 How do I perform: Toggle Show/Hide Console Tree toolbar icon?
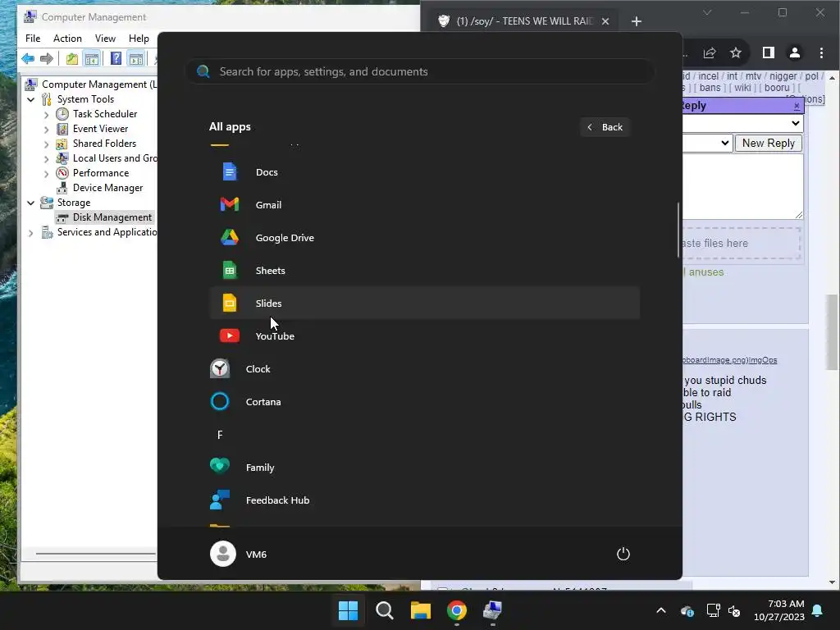[92, 58]
